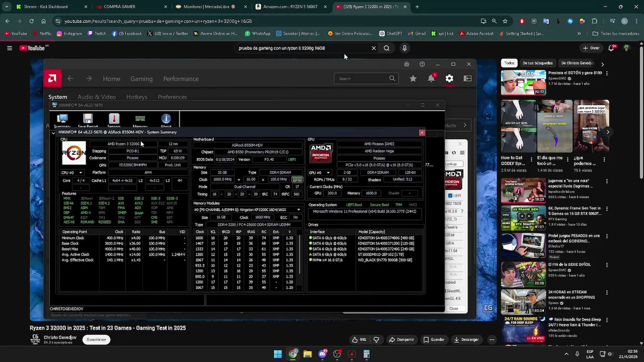This screenshot has width=644, height=362.
Task: Clear the YouTube search box with X
Action: [373, 48]
